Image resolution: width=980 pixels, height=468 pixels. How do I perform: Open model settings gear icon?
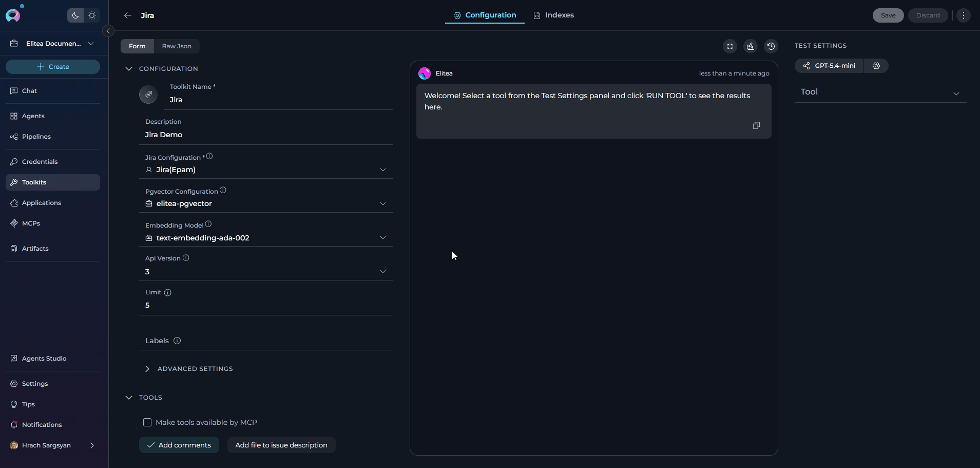[876, 66]
